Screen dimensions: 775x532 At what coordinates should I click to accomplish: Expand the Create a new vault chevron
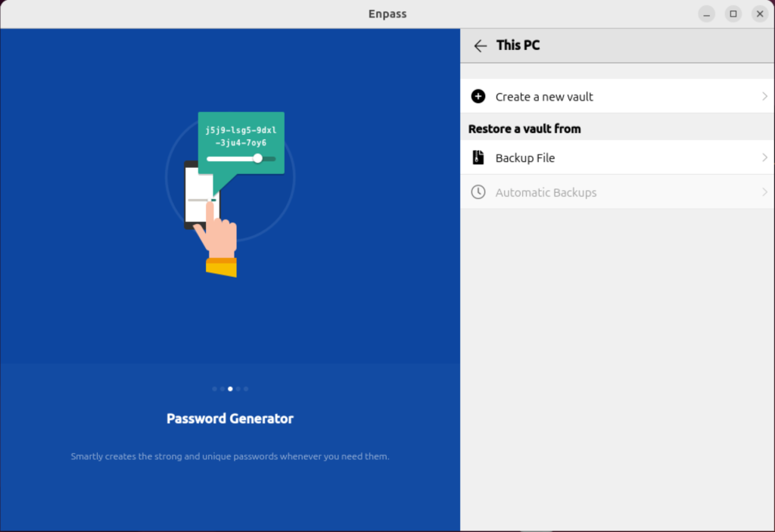(x=764, y=96)
